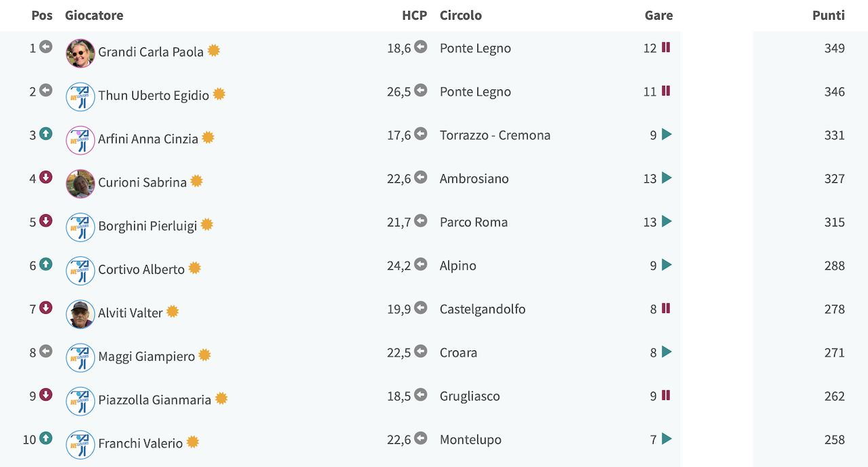Open Curioni Sabrina's profile photo
868x467 pixels.
[x=80, y=184]
